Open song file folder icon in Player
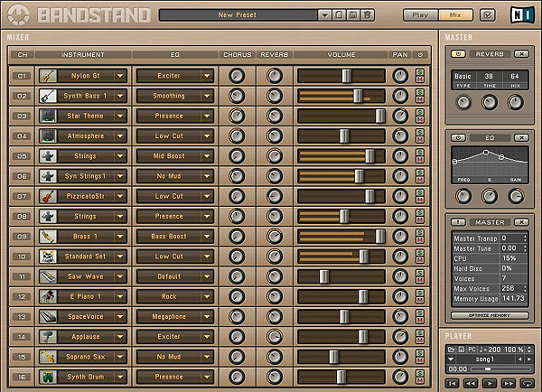 point(451,350)
